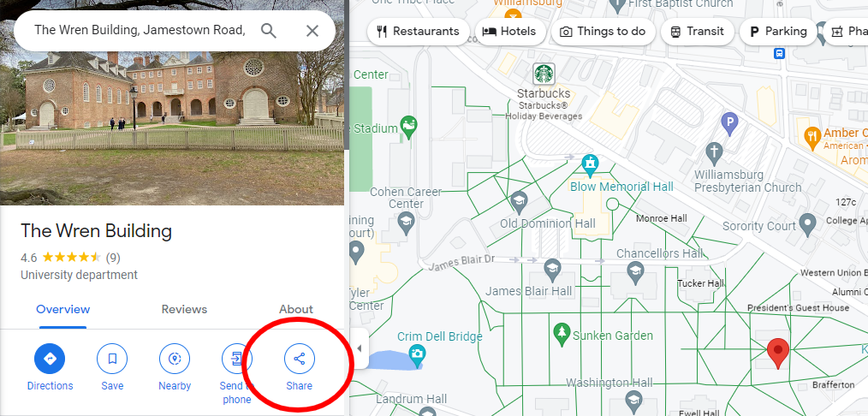Click inside the search box text

point(140,31)
